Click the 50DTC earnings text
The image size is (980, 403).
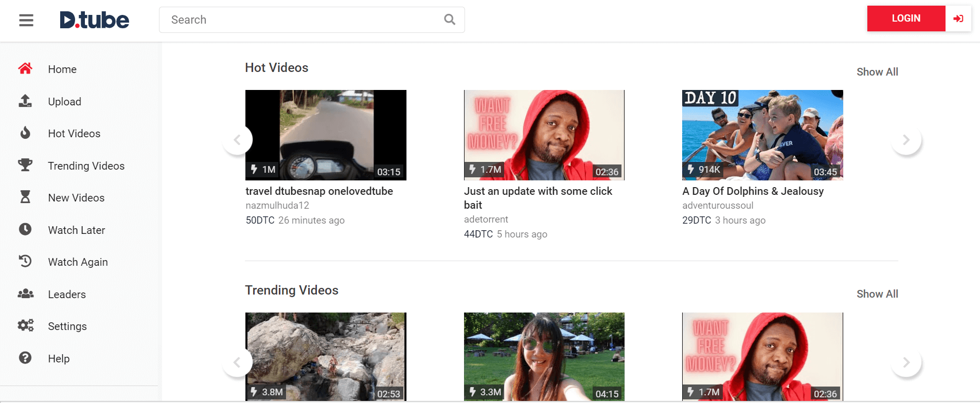tap(260, 221)
